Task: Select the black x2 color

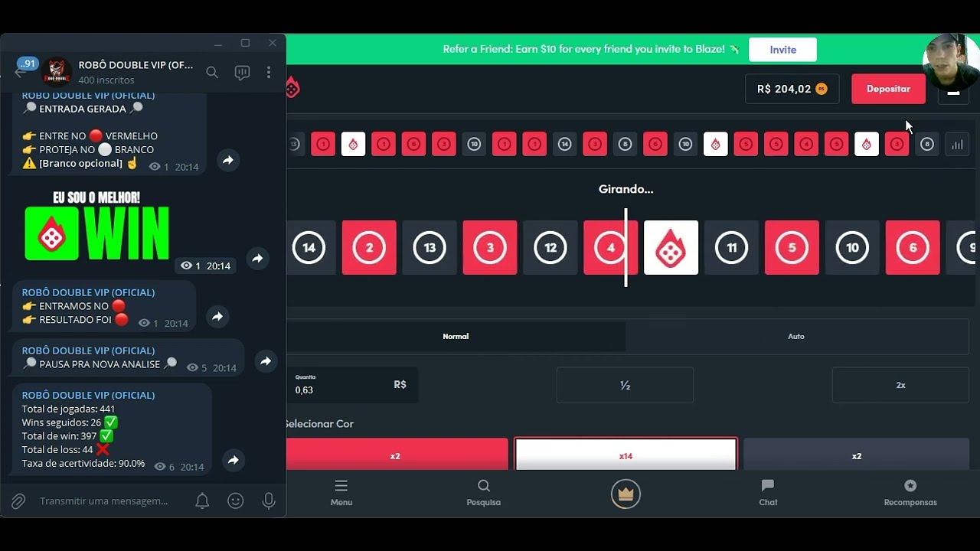Action: click(x=856, y=455)
